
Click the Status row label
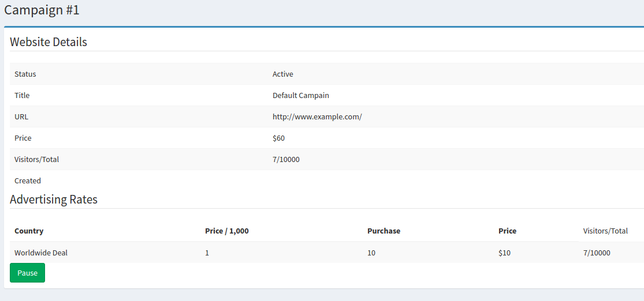(25, 74)
